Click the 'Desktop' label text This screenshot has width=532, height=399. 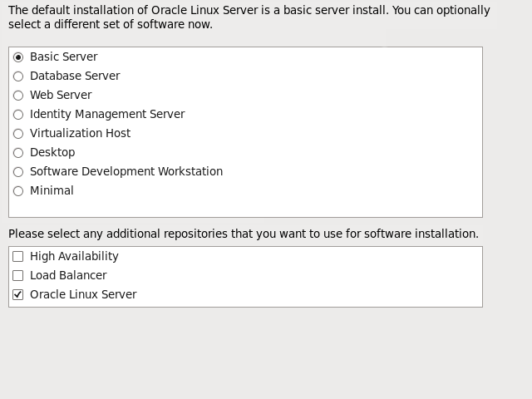point(52,152)
